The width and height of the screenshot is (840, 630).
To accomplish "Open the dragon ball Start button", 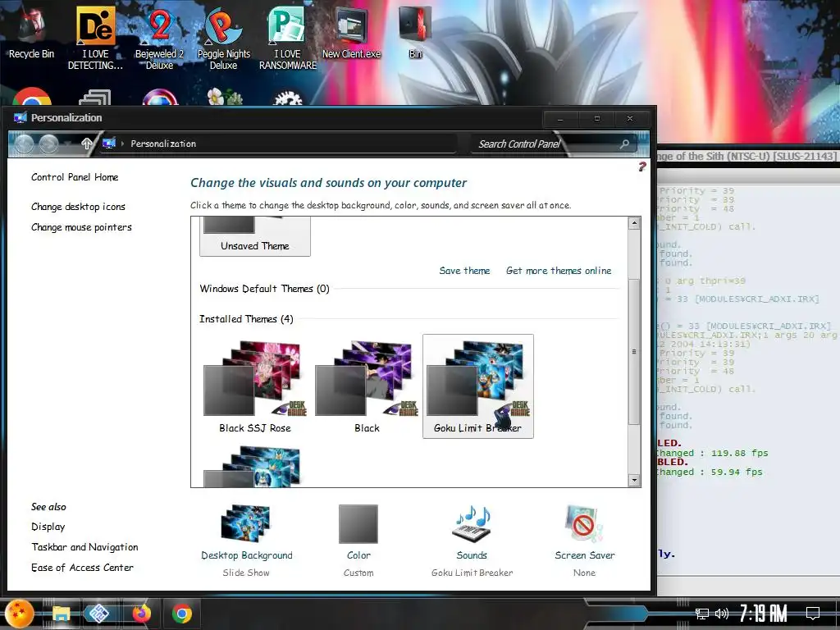I will pyautogui.click(x=20, y=614).
